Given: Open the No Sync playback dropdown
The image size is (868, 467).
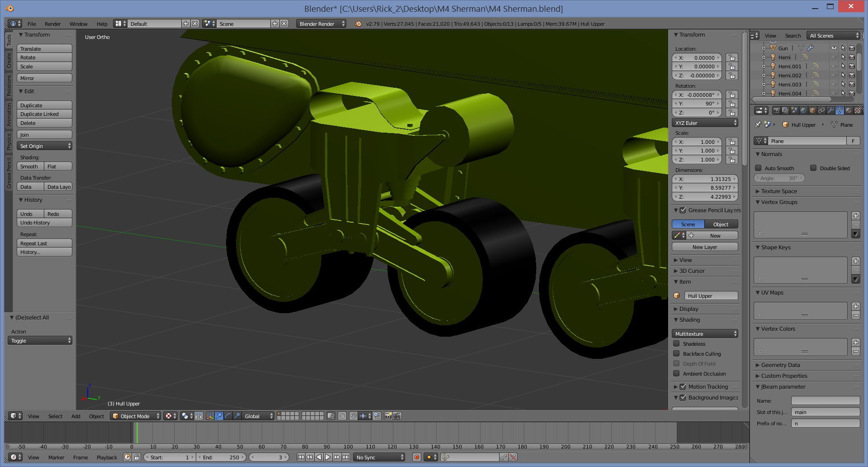Looking at the screenshot, I should pyautogui.click(x=379, y=457).
